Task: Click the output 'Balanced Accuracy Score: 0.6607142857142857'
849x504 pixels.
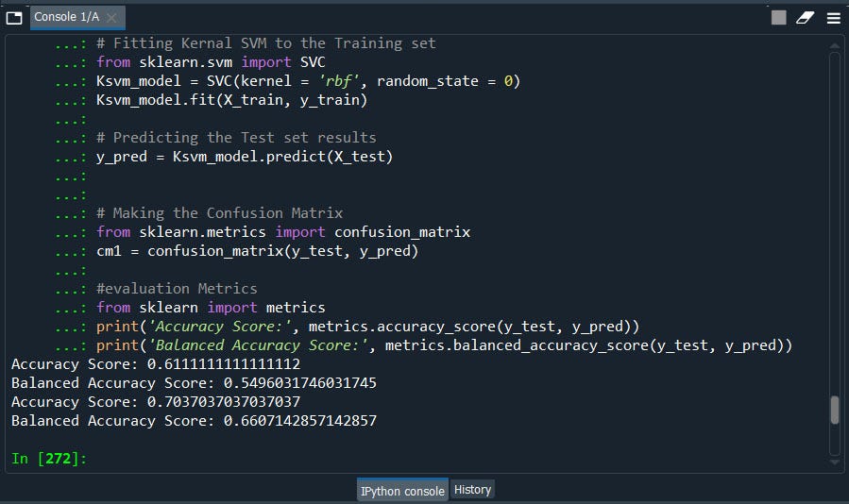Action: point(194,421)
